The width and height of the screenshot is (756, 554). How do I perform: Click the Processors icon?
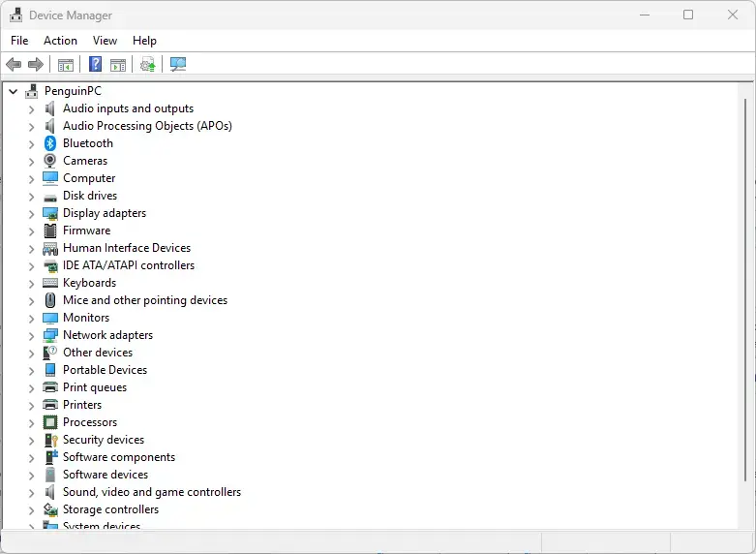(50, 422)
